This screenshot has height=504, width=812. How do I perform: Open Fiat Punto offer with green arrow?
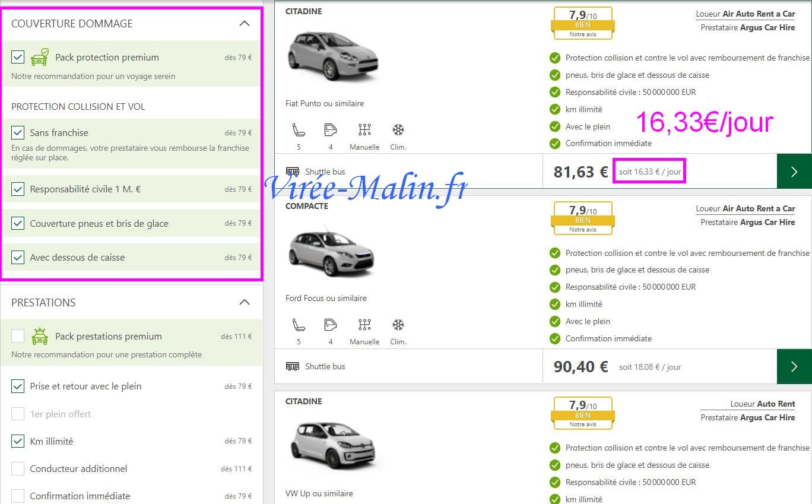click(794, 172)
